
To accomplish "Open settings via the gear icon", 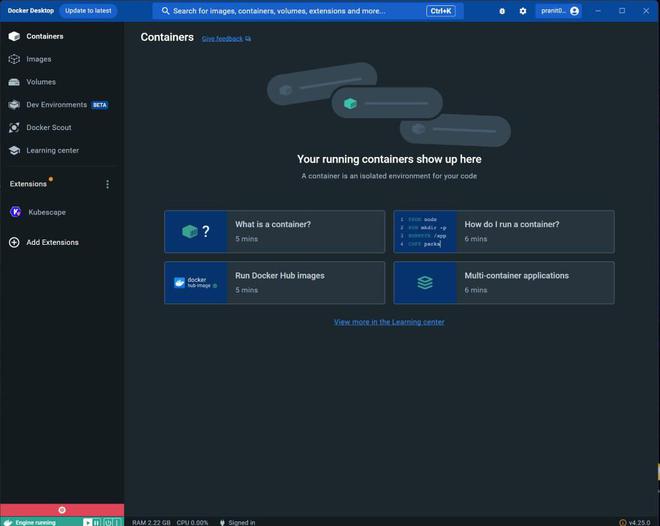I will click(523, 11).
